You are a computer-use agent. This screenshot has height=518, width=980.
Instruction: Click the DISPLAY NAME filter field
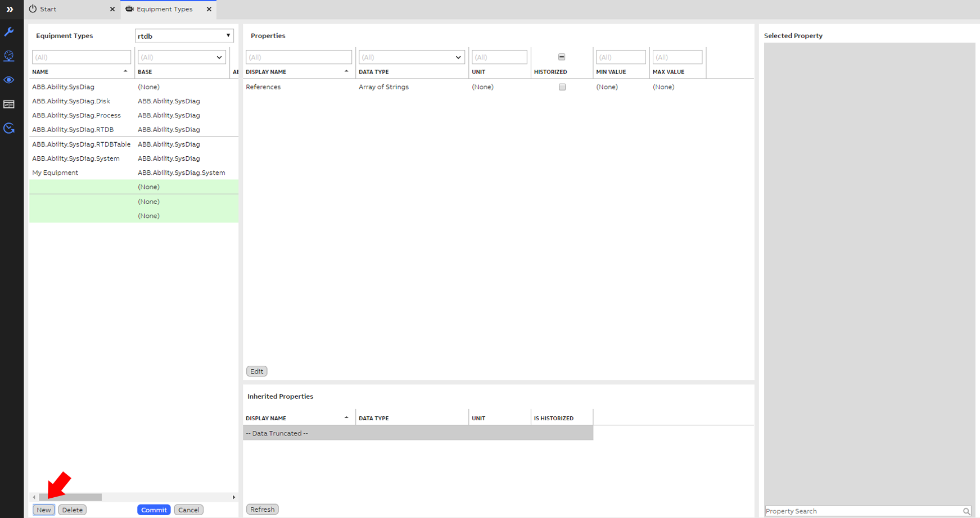[299, 57]
